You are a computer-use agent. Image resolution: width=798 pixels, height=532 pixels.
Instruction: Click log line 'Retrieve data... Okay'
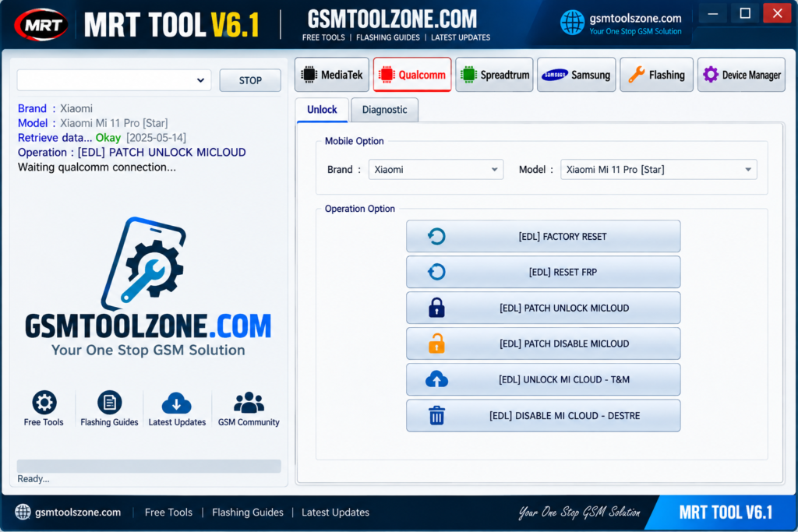(69, 138)
